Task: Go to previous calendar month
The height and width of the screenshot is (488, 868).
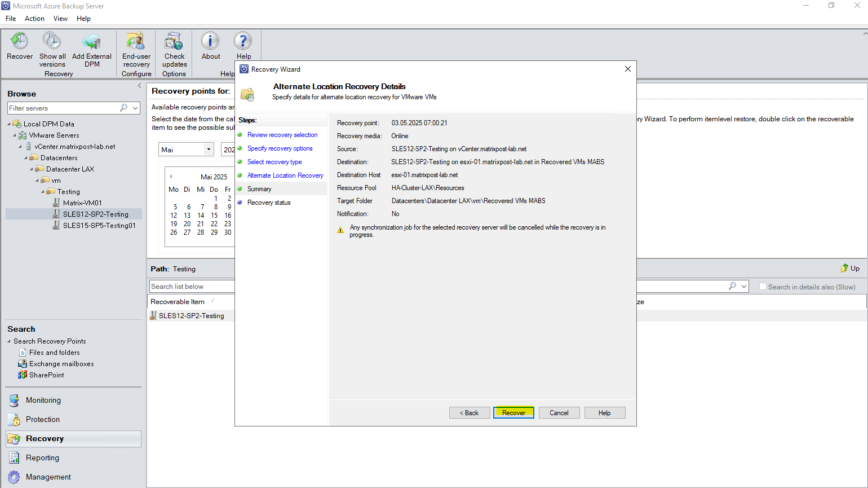Action: tap(171, 176)
